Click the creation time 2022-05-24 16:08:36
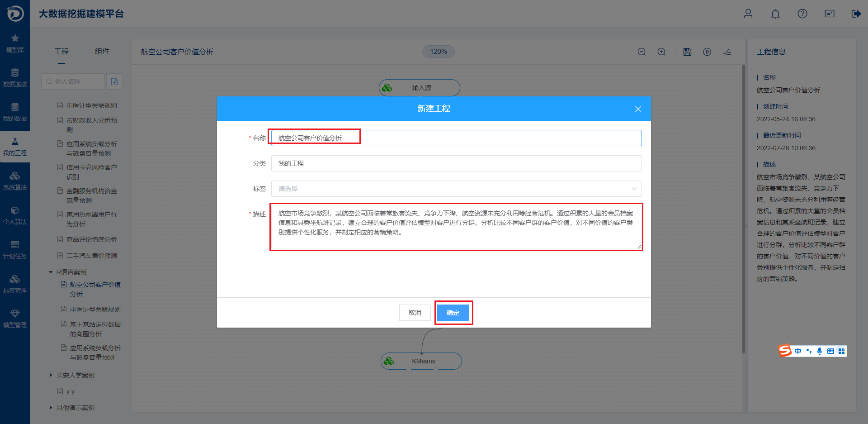Screen dimensions: 868x424 pyautogui.click(x=786, y=119)
